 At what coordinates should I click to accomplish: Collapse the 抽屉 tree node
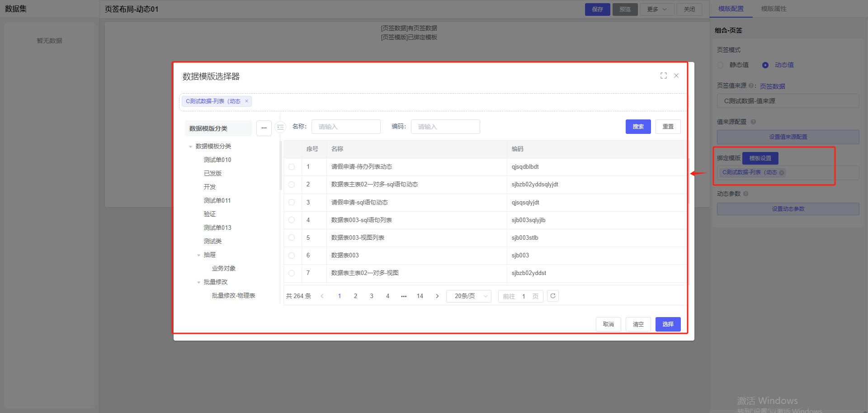(x=198, y=255)
